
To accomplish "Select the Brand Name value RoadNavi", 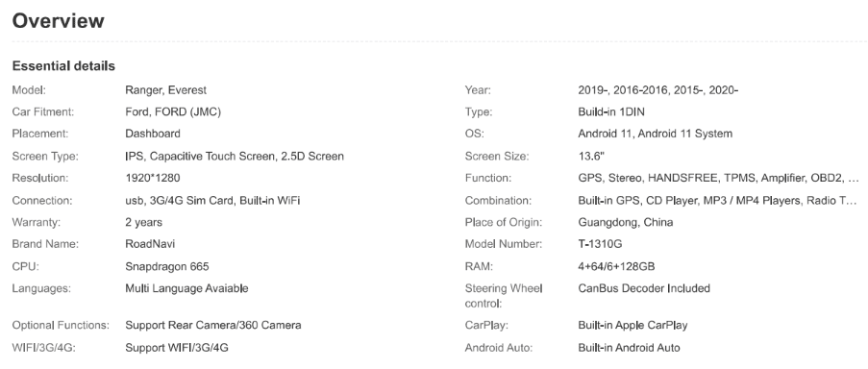I will [x=150, y=244].
